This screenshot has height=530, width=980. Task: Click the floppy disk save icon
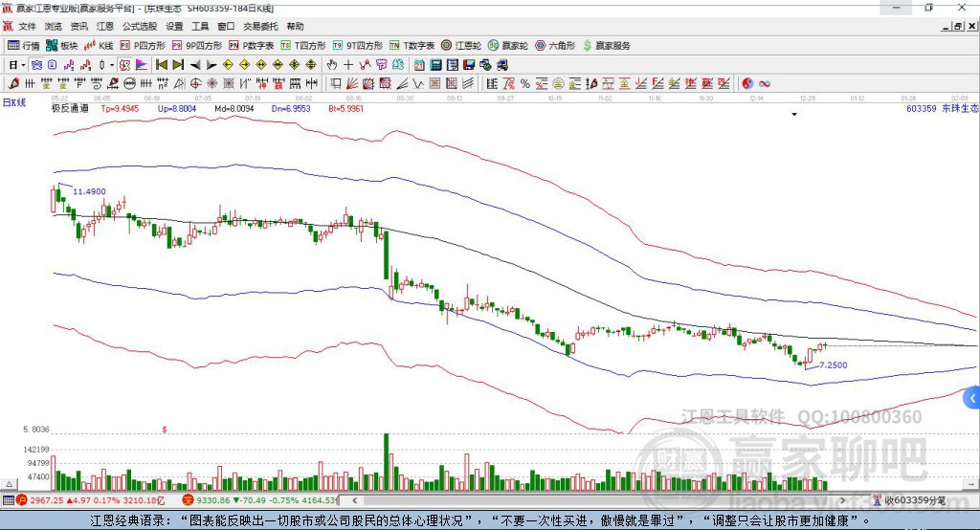(469, 65)
